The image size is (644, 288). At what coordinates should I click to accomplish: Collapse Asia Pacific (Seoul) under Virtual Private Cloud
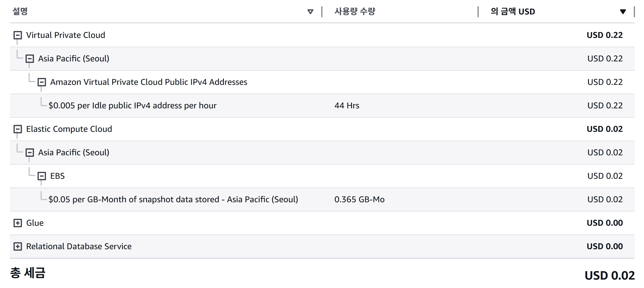(30, 59)
